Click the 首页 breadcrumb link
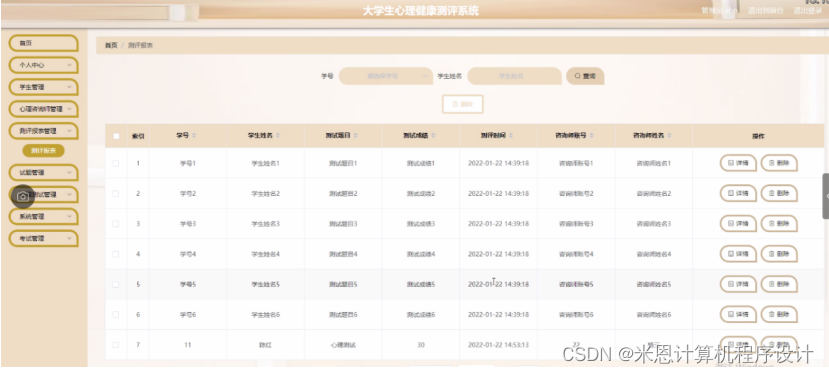 (111, 45)
